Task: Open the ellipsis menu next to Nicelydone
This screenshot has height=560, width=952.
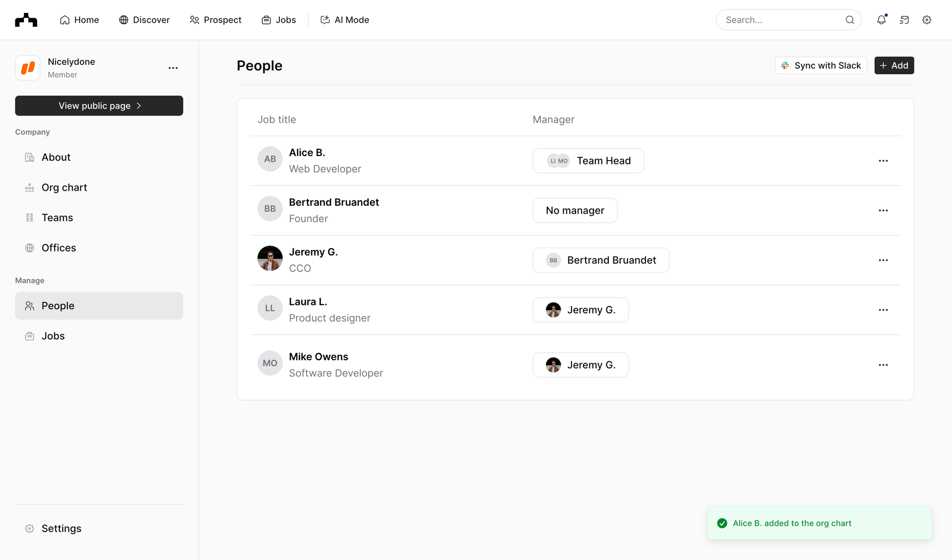Action: click(173, 68)
